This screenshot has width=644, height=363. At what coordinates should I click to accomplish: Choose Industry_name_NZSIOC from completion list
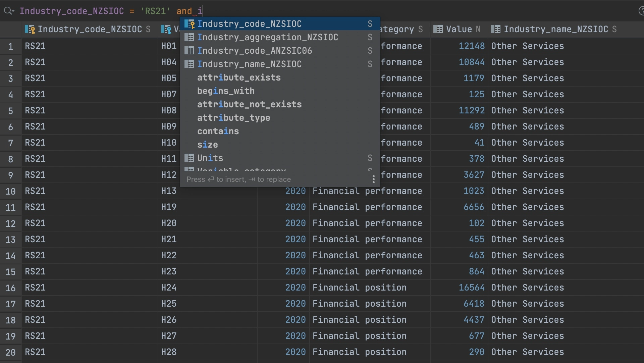tap(280, 64)
